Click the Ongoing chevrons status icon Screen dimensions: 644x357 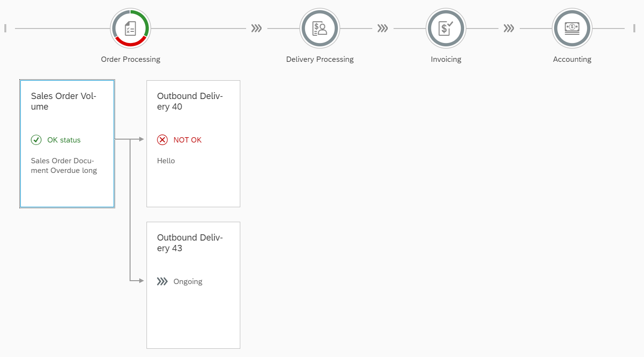tap(162, 282)
